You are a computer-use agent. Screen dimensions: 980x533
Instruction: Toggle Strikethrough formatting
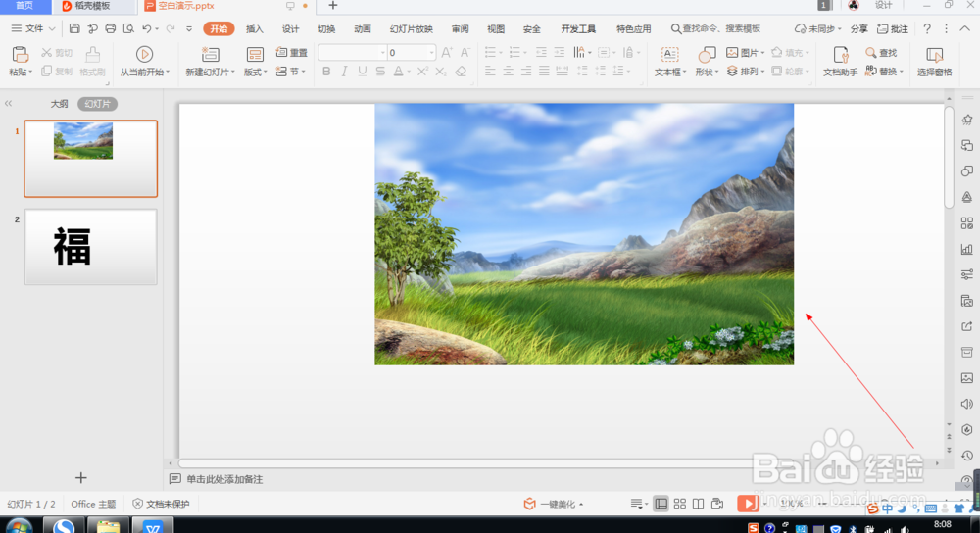click(380, 72)
